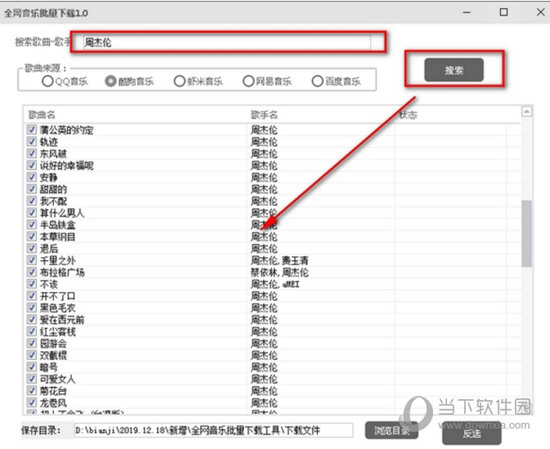Select the 酷狗音乐 source radio button

(110, 81)
